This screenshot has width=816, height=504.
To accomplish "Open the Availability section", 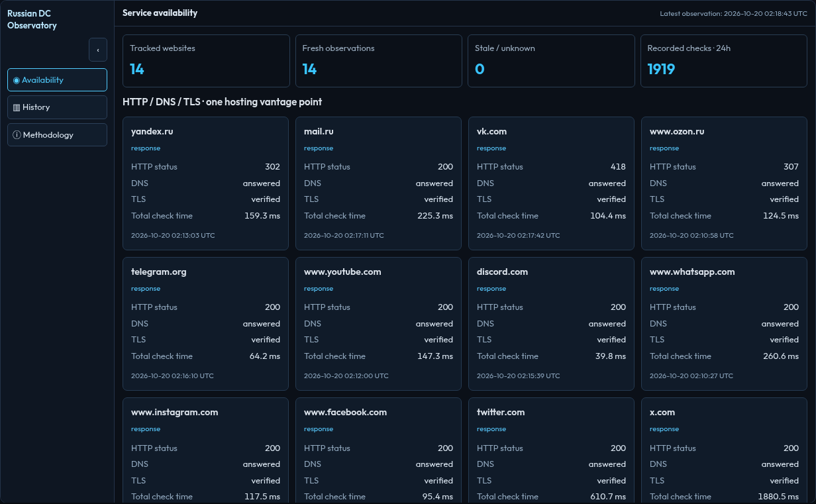I will [x=57, y=79].
